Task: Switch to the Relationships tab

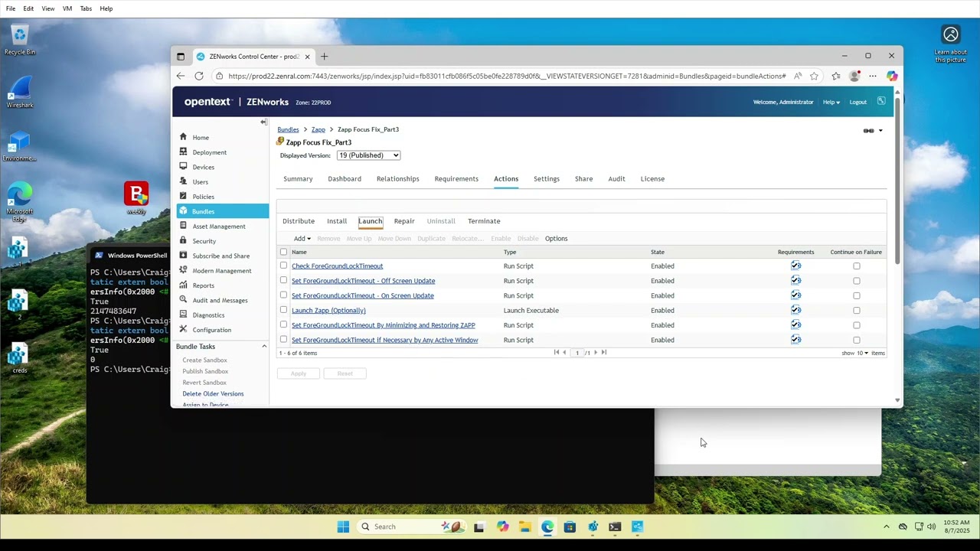Action: click(x=397, y=179)
